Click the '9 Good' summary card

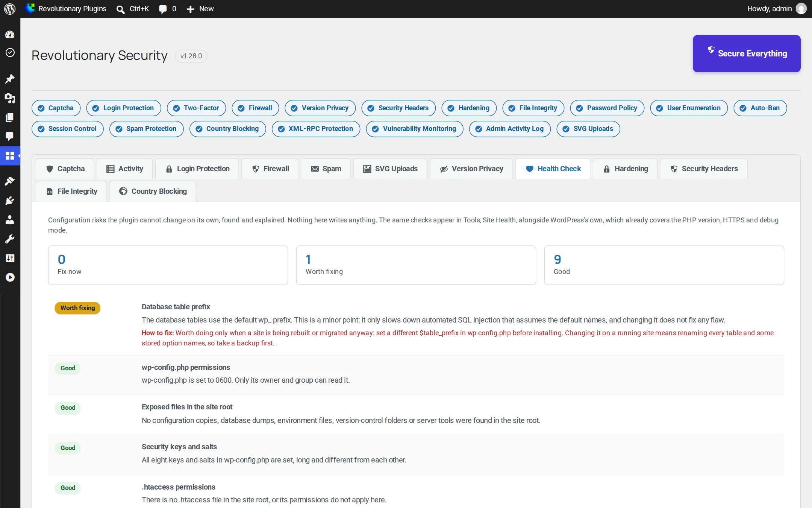664,265
